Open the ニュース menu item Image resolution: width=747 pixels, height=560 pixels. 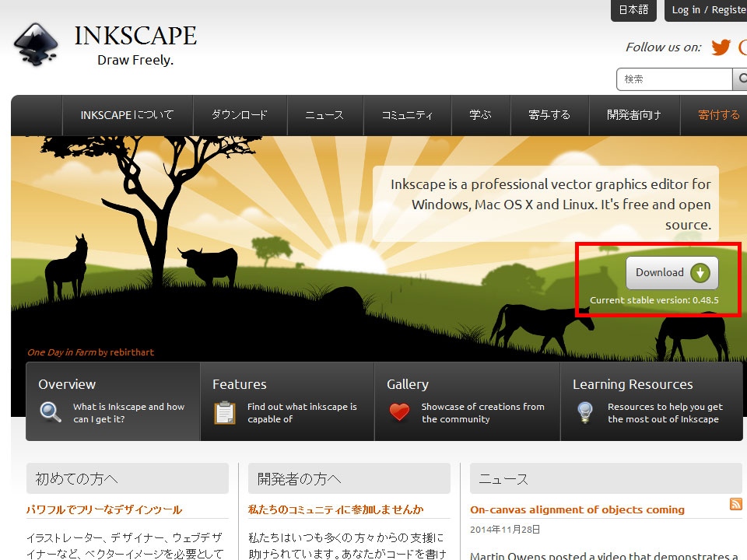[324, 115]
